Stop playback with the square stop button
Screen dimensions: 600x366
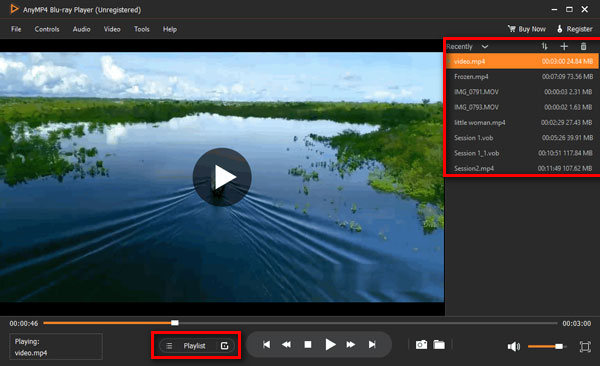(308, 345)
